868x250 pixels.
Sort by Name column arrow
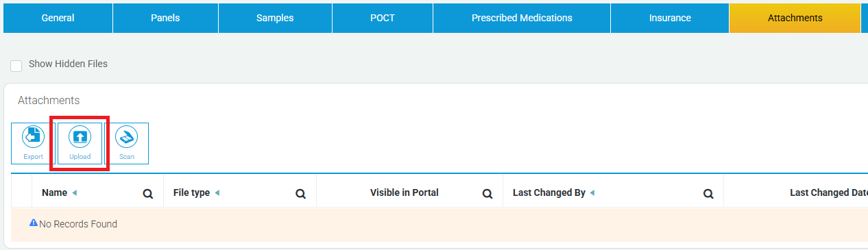tap(74, 193)
